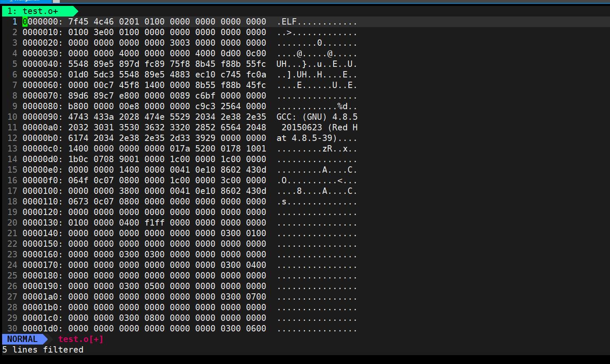
Task: Click hex offset 00000e0: on line 15
Action: [43, 170]
